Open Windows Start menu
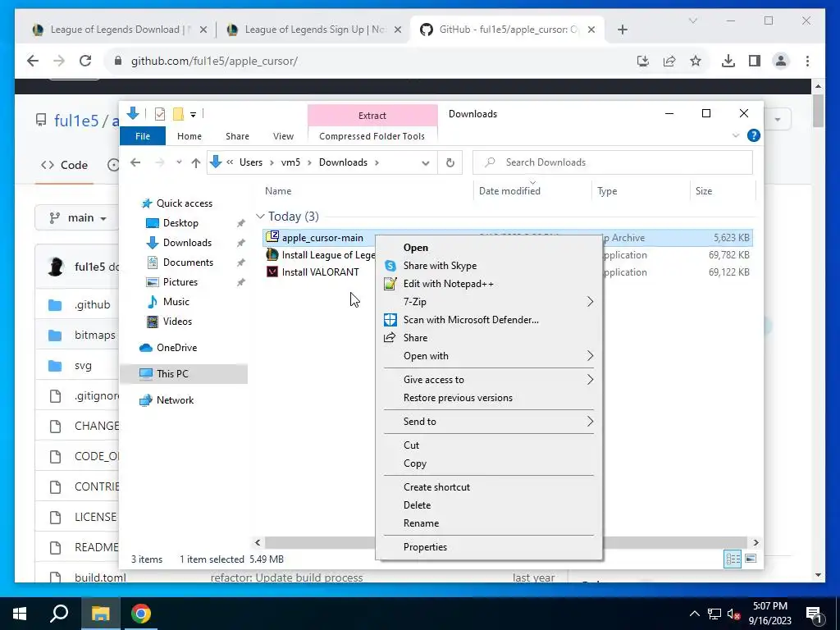840x630 pixels. tap(20, 614)
